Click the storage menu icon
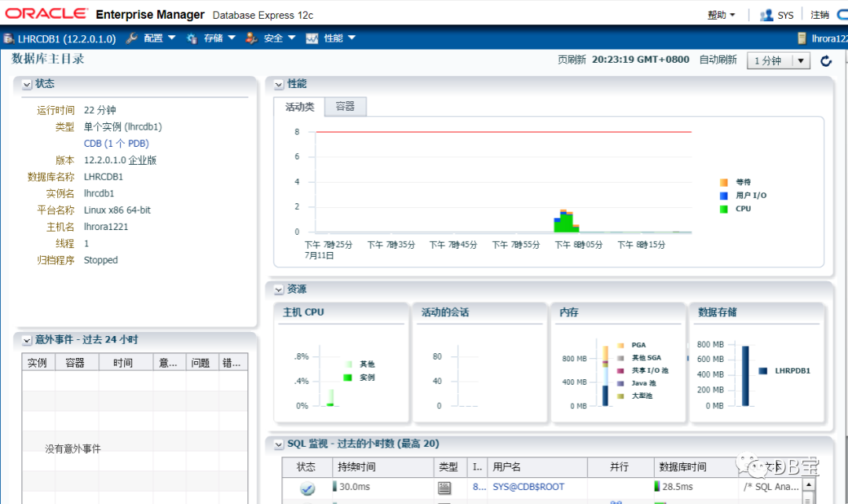Viewport: 848px width, 504px height. click(x=192, y=38)
